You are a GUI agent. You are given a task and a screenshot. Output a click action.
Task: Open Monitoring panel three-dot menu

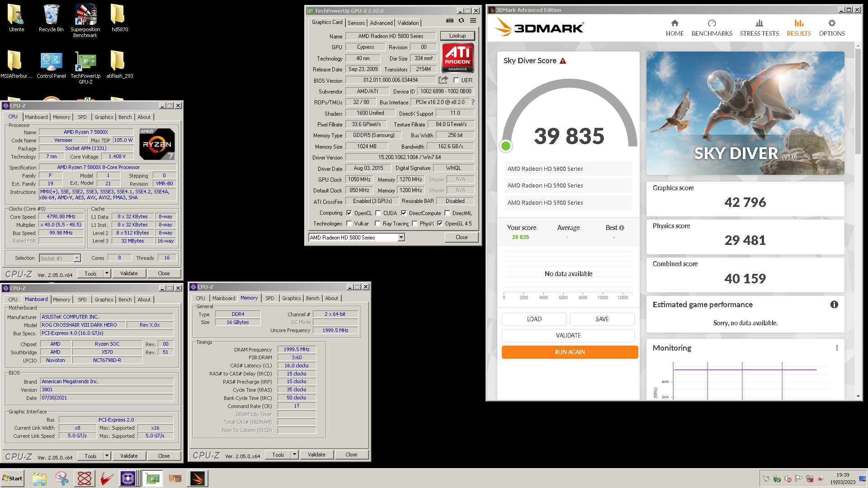(837, 348)
